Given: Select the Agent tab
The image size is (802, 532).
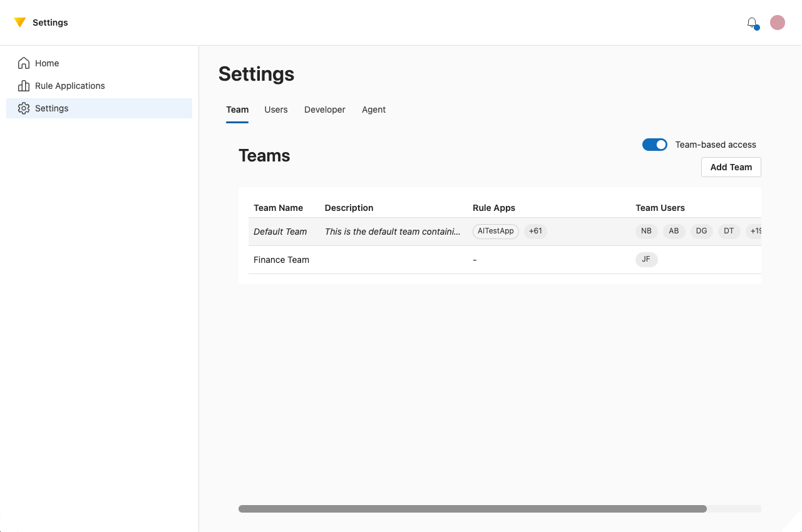Looking at the screenshot, I should coord(373,110).
